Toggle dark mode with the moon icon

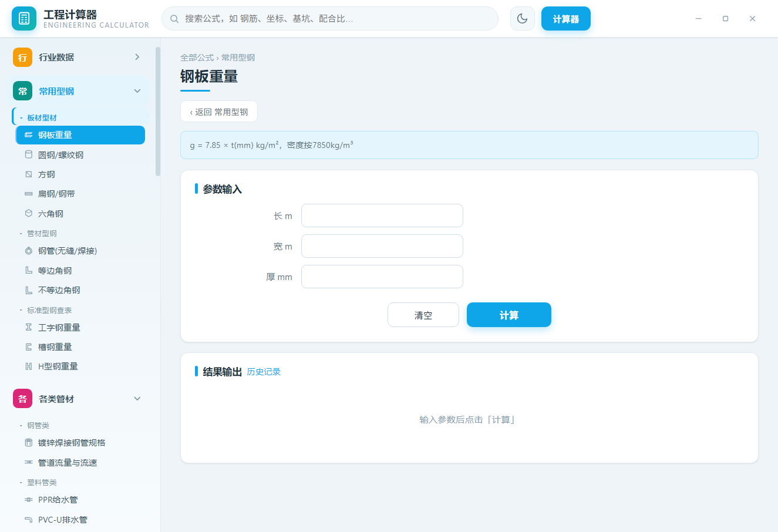click(x=522, y=19)
